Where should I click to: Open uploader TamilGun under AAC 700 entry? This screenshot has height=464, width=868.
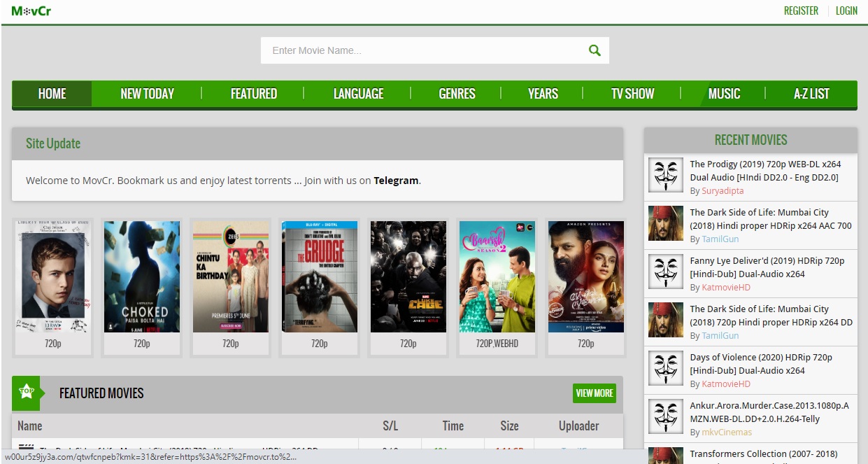click(720, 239)
